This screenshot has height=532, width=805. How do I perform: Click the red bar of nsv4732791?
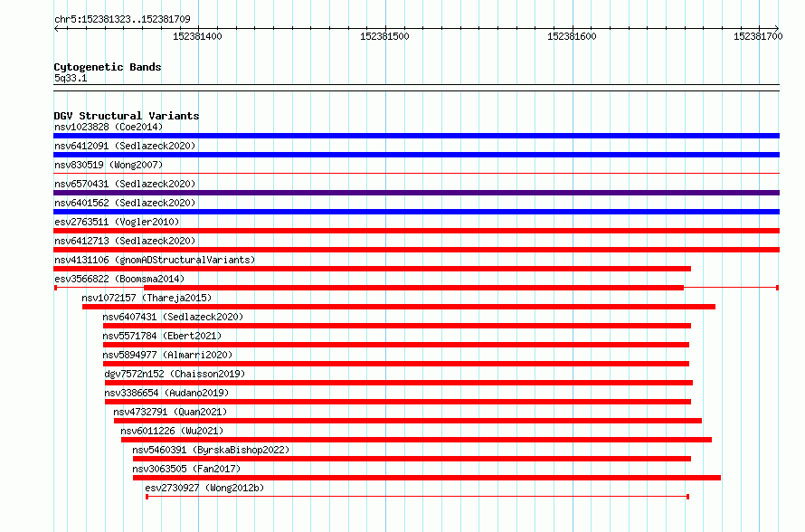pos(408,421)
